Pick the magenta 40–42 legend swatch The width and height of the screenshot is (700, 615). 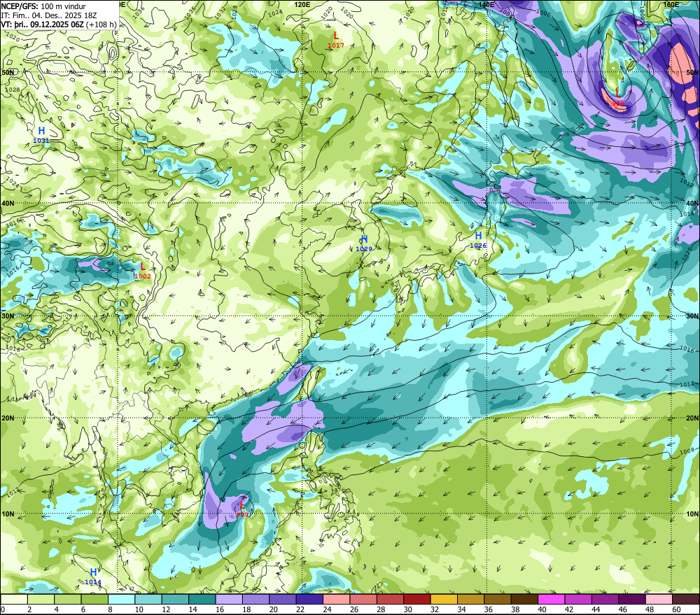point(552,599)
